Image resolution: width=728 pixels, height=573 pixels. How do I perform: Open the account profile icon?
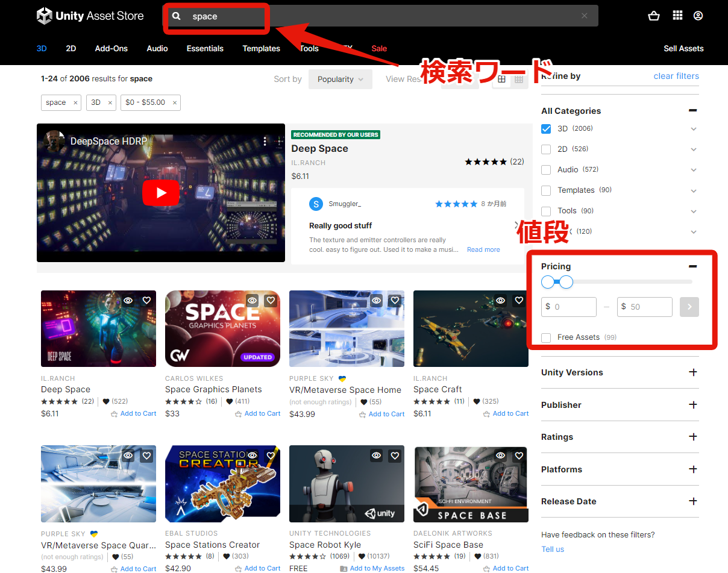click(698, 16)
